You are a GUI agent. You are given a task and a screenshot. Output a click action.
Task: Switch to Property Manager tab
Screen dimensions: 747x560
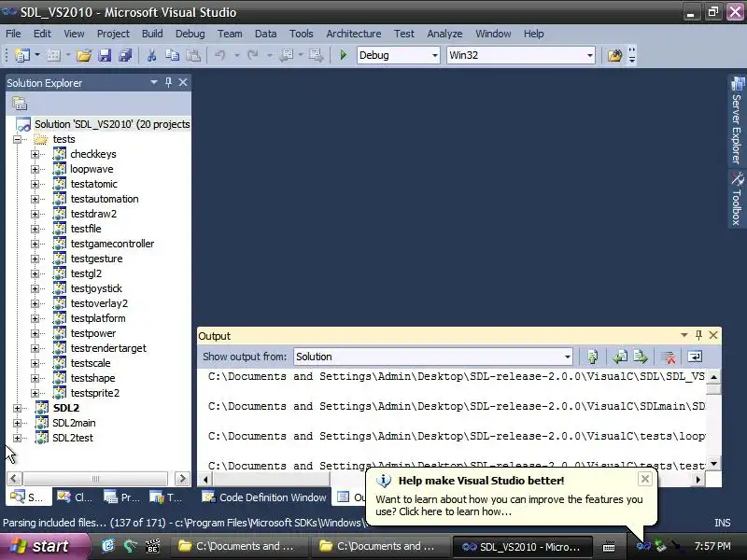[x=121, y=497]
